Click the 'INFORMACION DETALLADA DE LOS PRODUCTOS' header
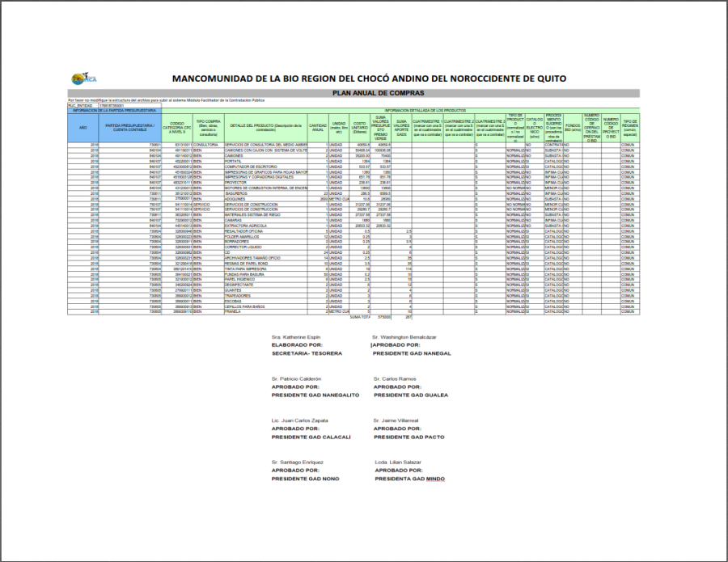The width and height of the screenshot is (728, 562). tap(400, 111)
